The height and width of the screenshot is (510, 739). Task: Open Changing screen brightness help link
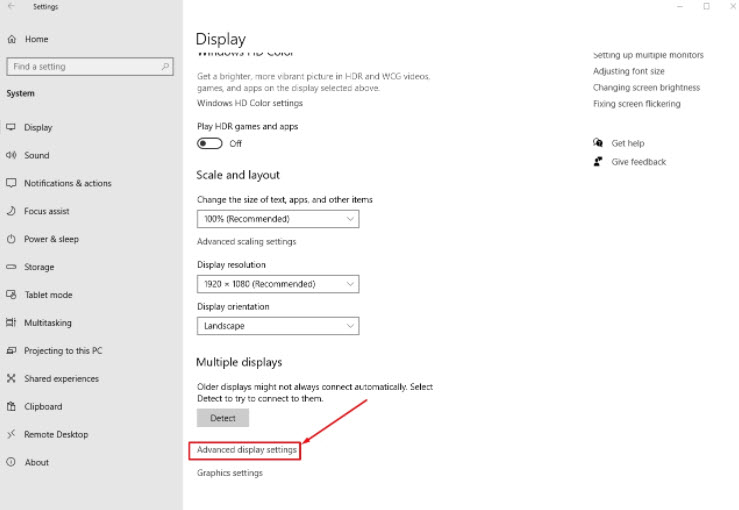point(646,87)
